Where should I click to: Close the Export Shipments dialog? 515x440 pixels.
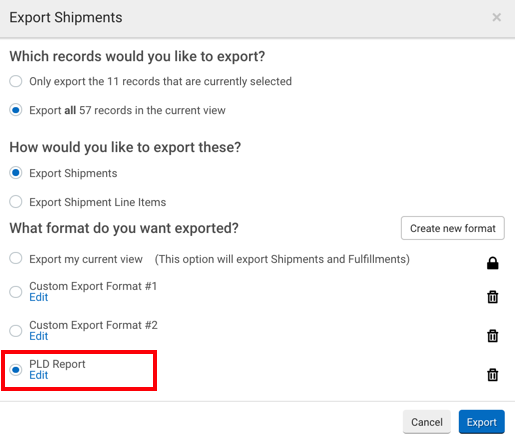496,17
